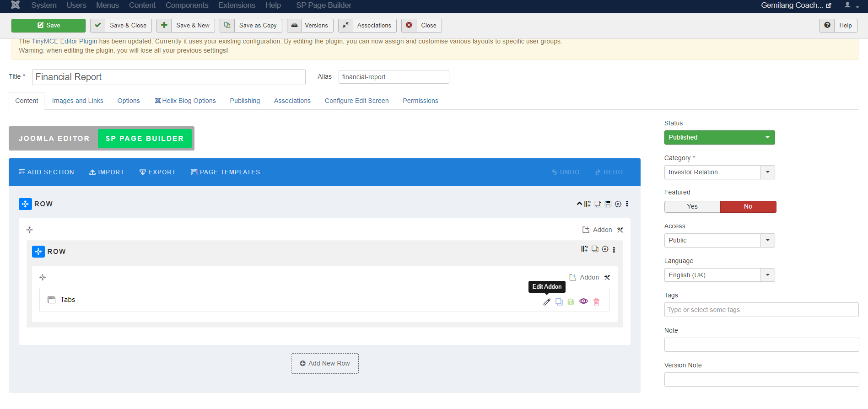Open the Access Public dropdown
The image size is (868, 409).
[x=719, y=240]
